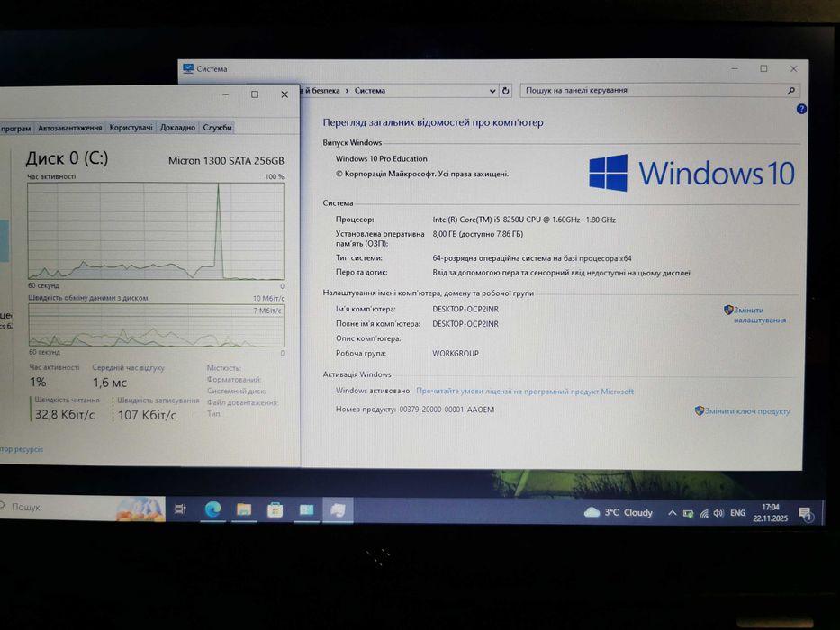The height and width of the screenshot is (630, 840).
Task: Click the disk activity time graph
Action: (156, 231)
